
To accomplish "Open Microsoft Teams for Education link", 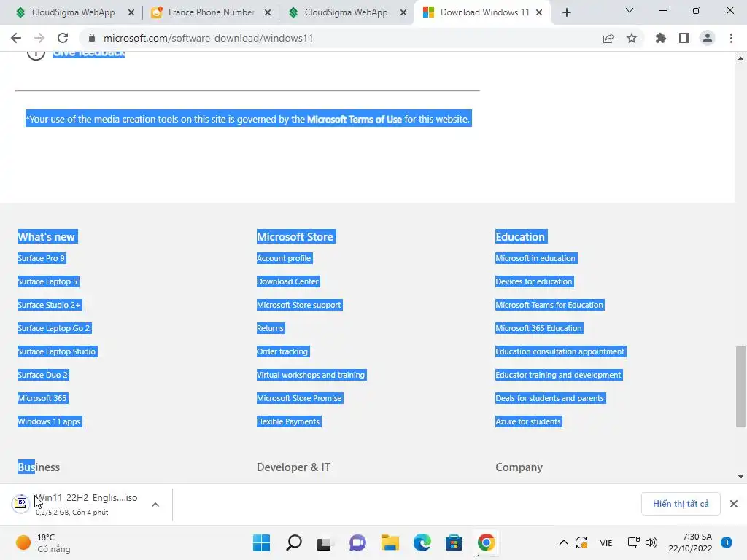I will coord(550,305).
